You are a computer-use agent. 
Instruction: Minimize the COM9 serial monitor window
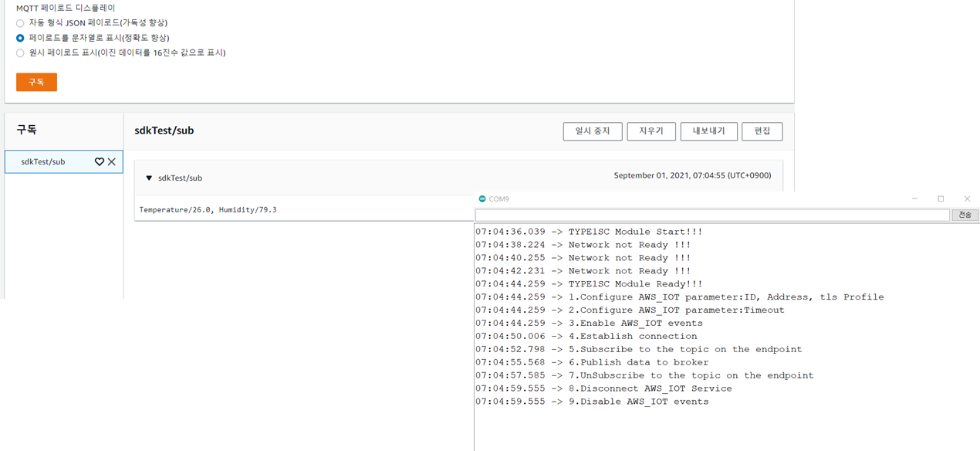[x=915, y=199]
